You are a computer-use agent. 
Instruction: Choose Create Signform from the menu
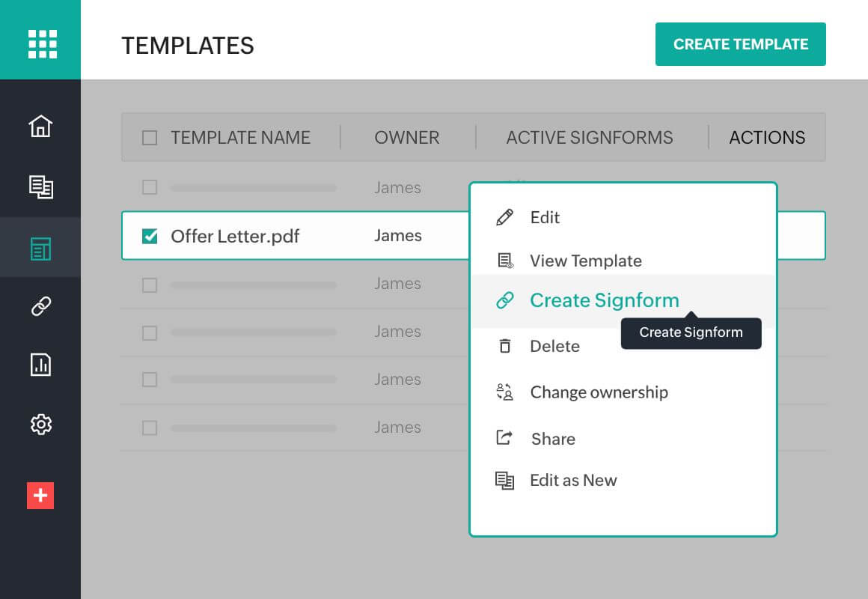point(604,299)
